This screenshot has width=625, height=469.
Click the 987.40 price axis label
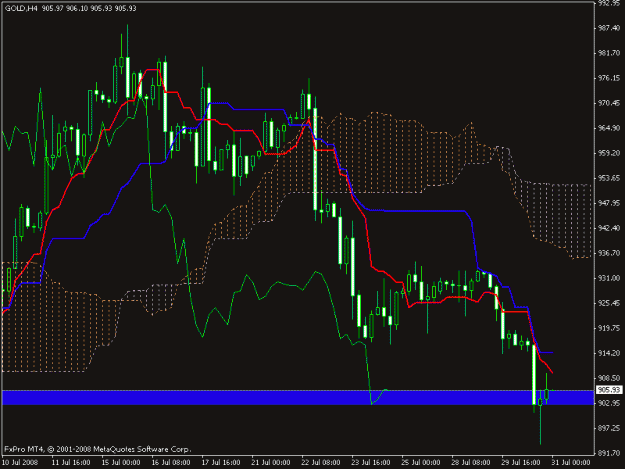tap(609, 28)
